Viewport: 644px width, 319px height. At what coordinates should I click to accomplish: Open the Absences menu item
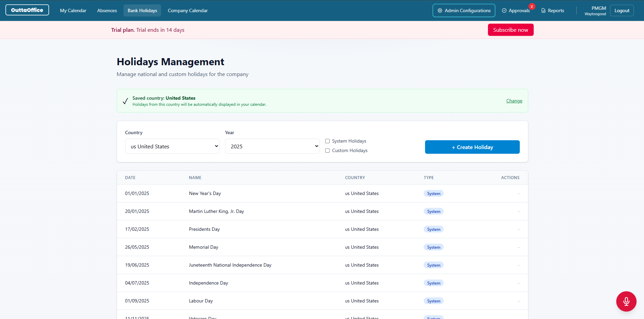click(107, 10)
